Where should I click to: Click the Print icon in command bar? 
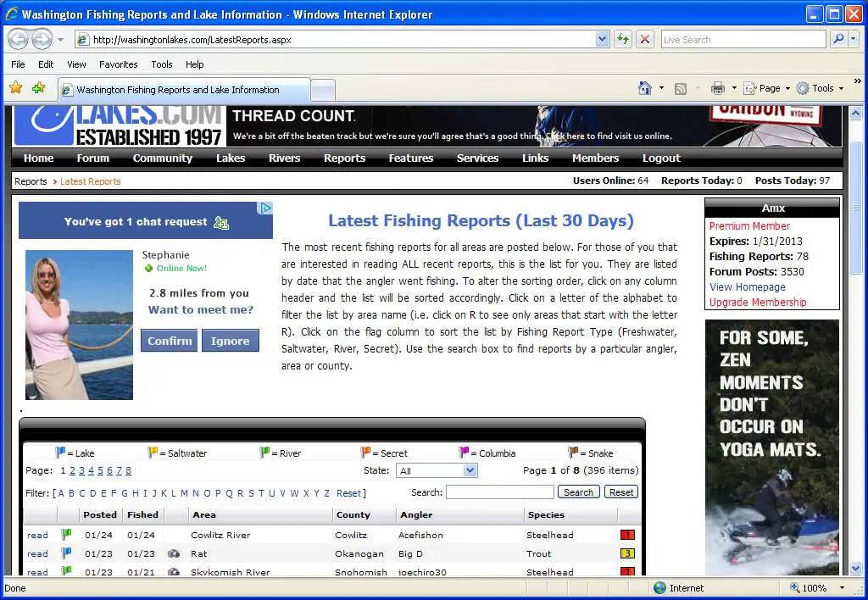(x=718, y=88)
